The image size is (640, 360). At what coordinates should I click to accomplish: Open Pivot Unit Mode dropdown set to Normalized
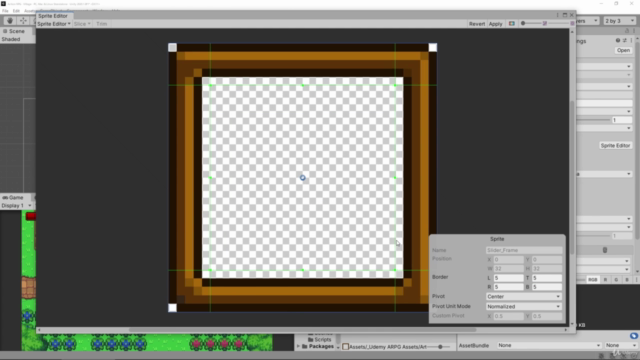[x=524, y=307]
